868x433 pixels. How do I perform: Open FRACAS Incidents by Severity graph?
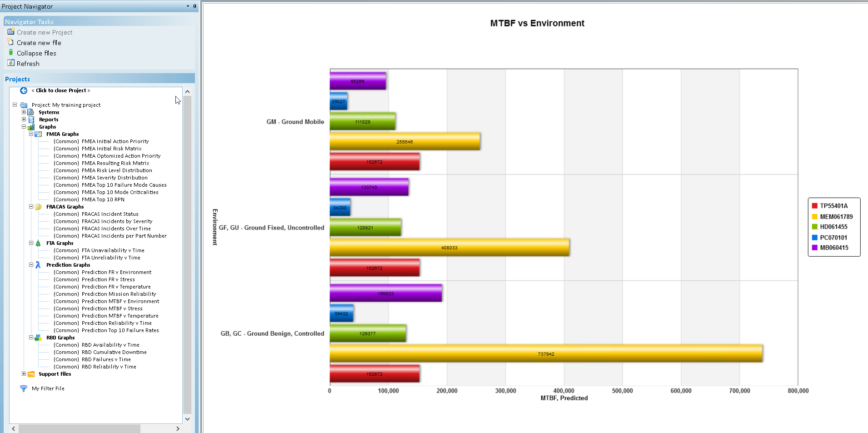pos(103,221)
